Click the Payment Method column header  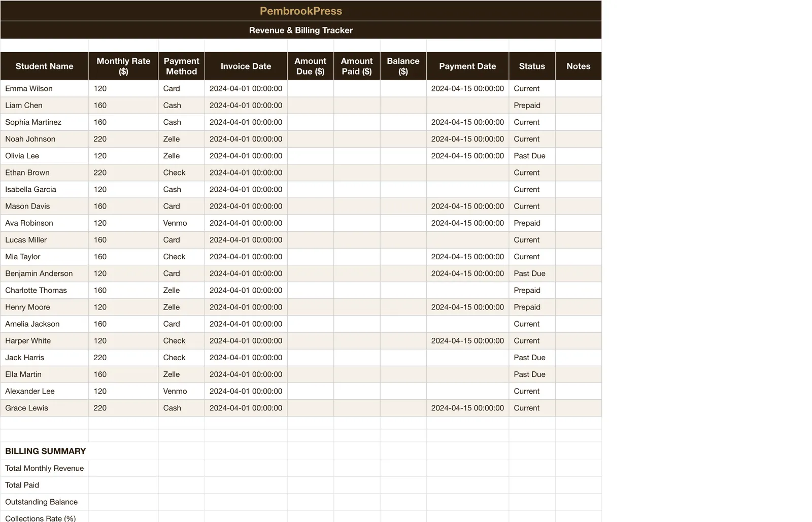tap(181, 66)
